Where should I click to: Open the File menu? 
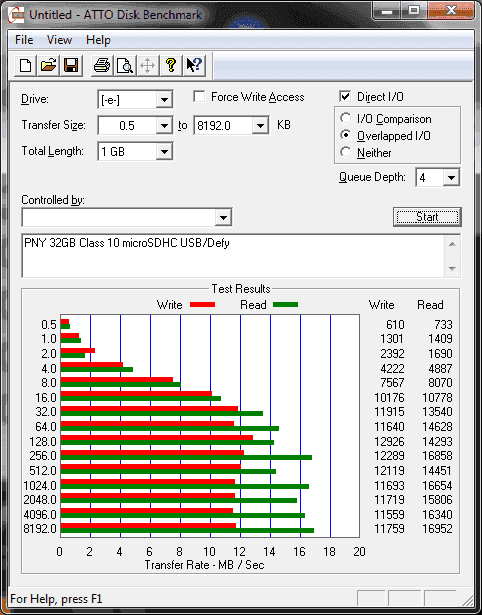point(24,40)
